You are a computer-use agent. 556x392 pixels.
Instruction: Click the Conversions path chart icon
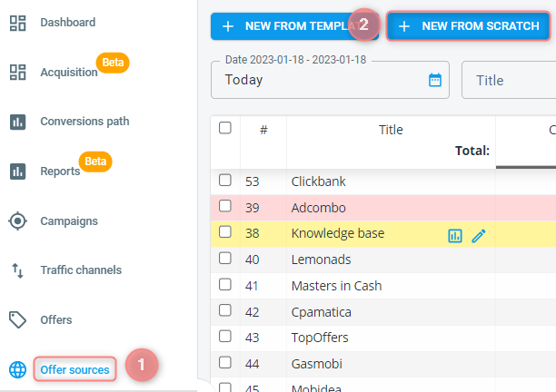pyautogui.click(x=17, y=122)
